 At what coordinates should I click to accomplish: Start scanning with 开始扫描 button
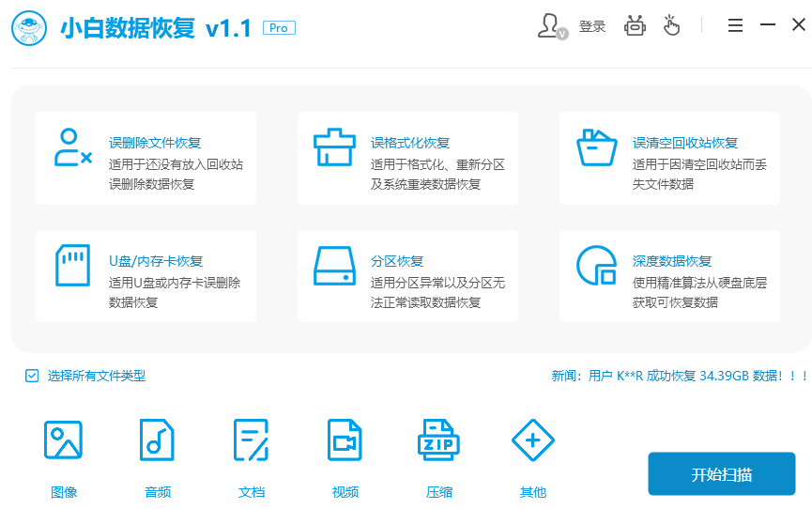click(x=721, y=473)
